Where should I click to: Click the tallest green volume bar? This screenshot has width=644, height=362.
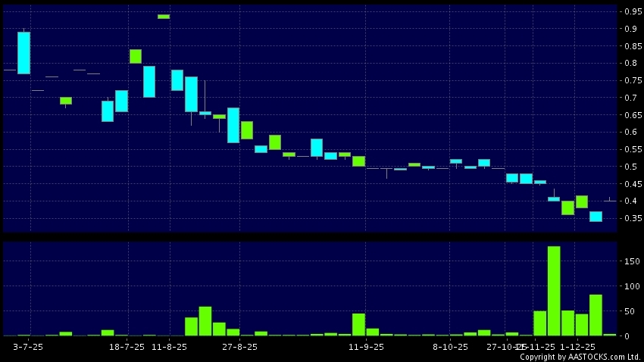[554, 290]
